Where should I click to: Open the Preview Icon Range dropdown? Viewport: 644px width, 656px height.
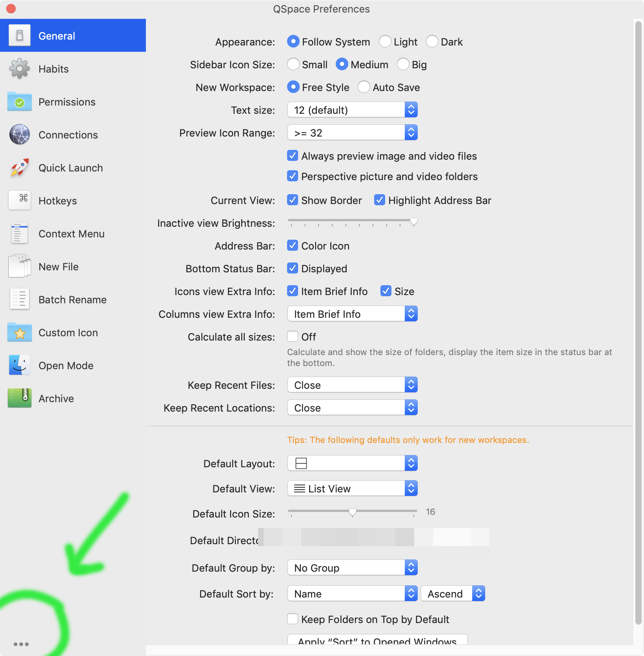(x=353, y=133)
